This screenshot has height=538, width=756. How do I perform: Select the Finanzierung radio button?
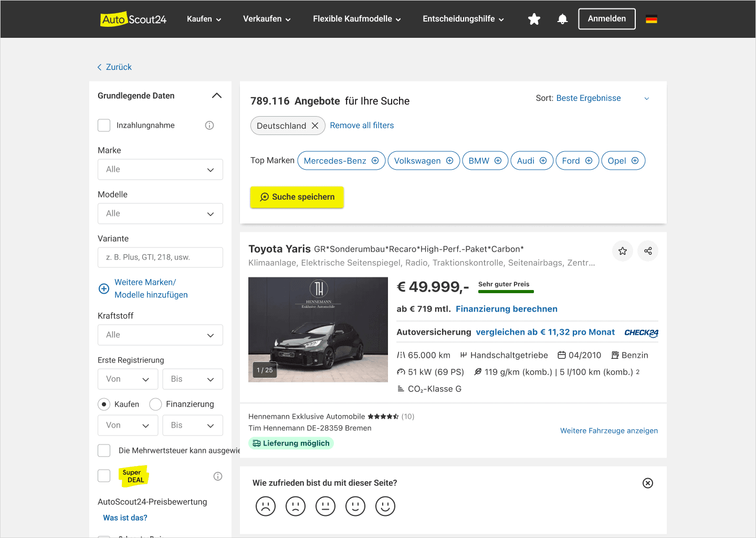[155, 404]
